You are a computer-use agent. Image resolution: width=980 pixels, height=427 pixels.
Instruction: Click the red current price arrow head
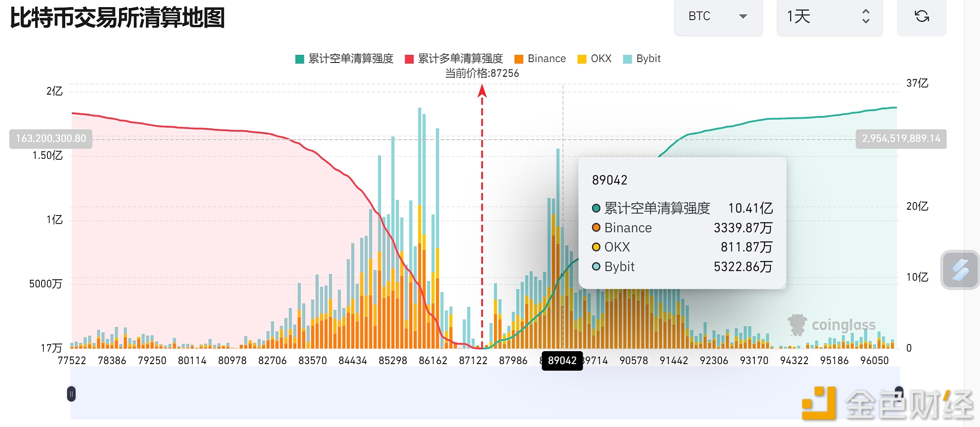pyautogui.click(x=482, y=91)
